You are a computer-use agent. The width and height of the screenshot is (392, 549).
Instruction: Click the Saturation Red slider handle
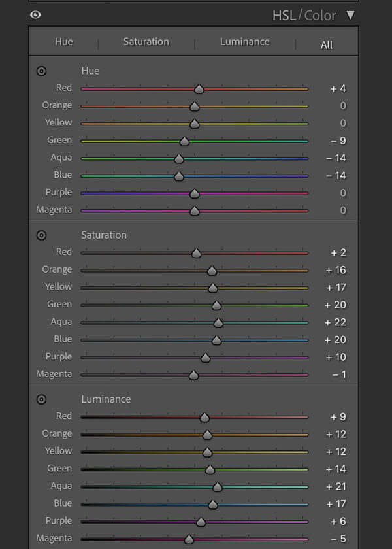pos(197,253)
